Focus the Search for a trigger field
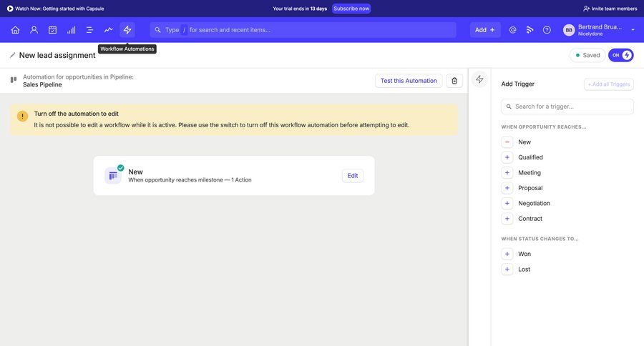 click(567, 107)
